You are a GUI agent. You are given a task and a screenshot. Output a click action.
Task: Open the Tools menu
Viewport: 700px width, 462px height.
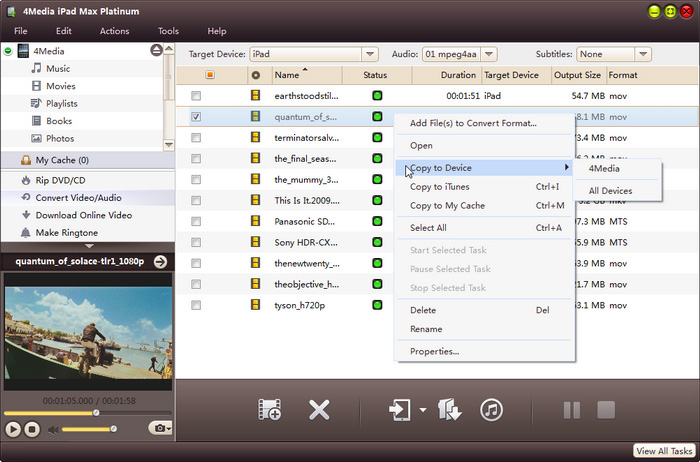tap(168, 31)
